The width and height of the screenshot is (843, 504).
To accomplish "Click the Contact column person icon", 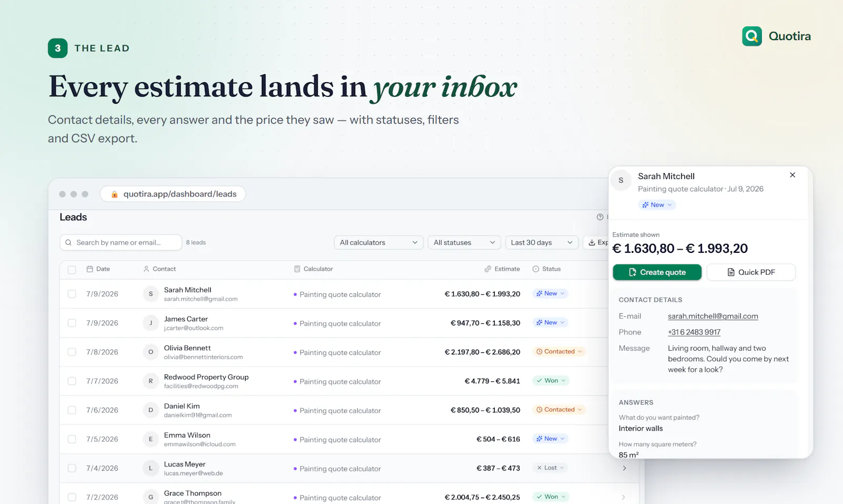I will coord(146,269).
